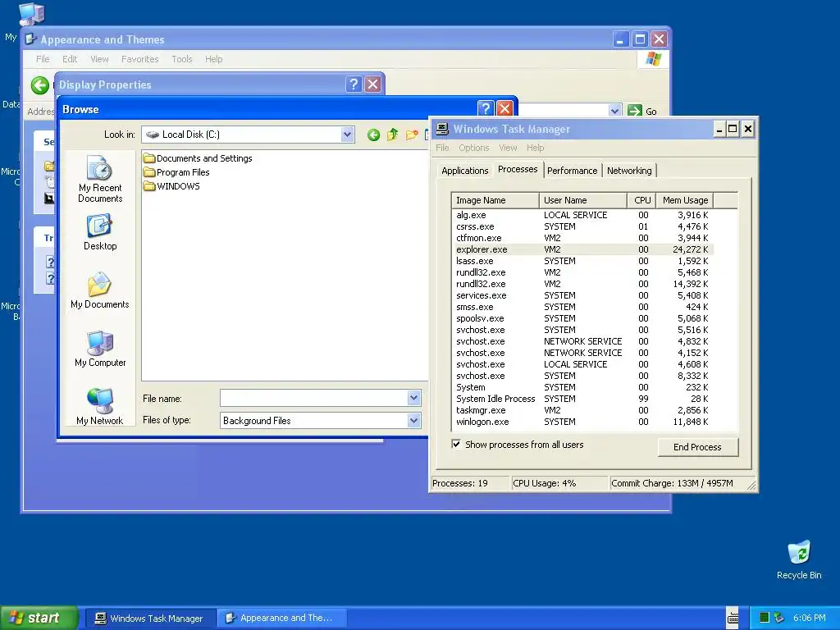Image resolution: width=840 pixels, height=630 pixels.
Task: Click the Start button
Action: tap(39, 618)
